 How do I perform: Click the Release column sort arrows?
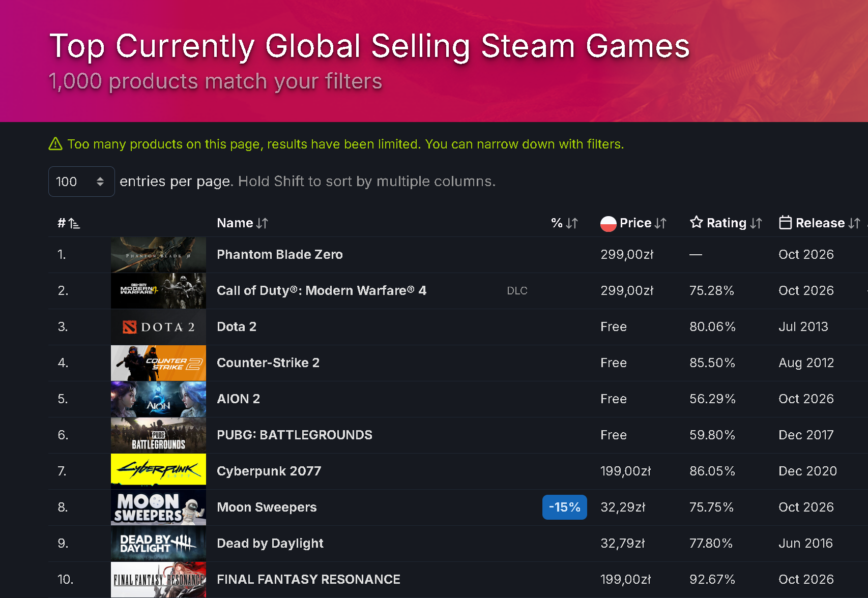point(854,223)
